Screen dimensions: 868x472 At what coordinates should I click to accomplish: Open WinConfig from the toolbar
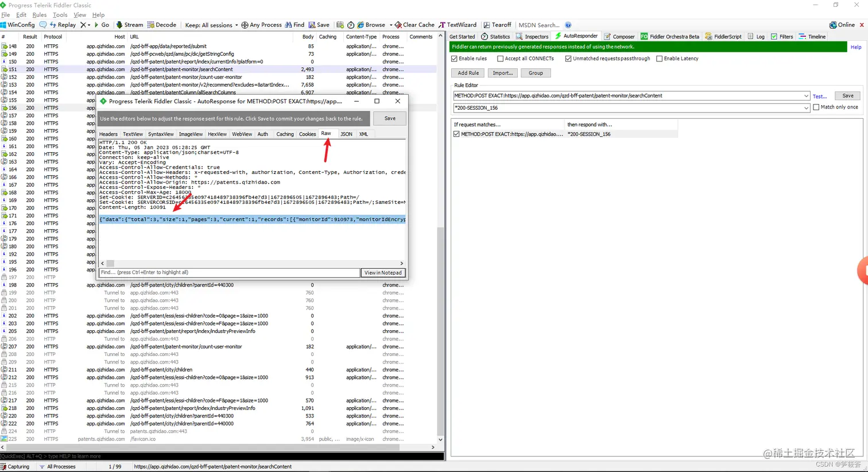point(18,25)
